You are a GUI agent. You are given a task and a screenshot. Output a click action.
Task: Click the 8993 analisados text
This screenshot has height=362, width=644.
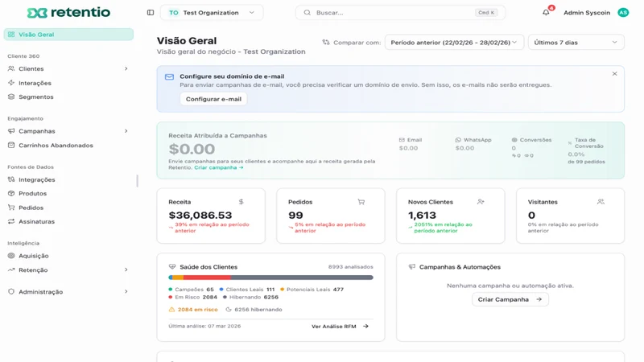[350, 267]
